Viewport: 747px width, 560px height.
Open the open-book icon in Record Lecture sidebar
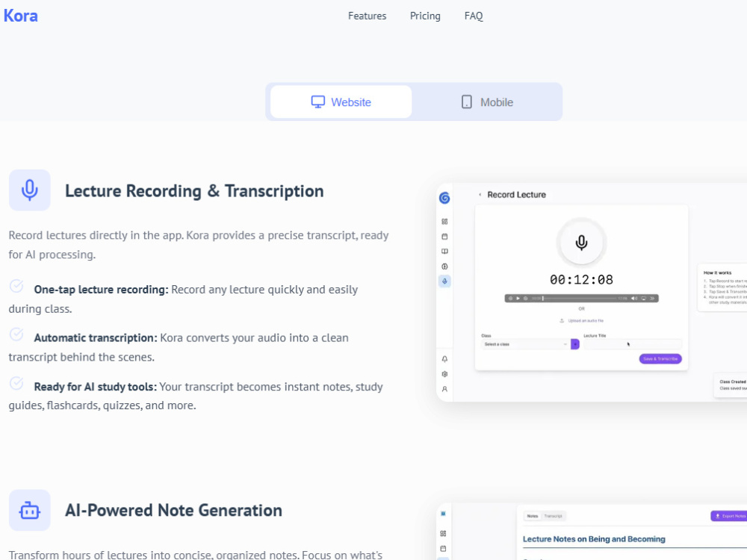(444, 252)
